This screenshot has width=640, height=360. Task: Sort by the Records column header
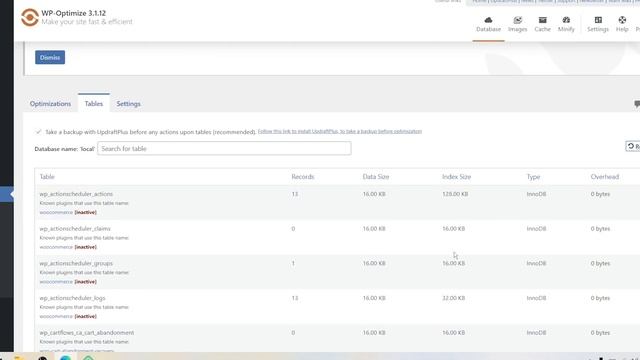tap(302, 177)
